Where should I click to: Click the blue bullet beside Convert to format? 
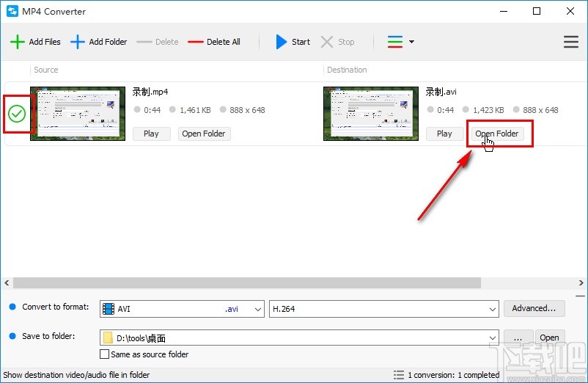click(x=12, y=307)
